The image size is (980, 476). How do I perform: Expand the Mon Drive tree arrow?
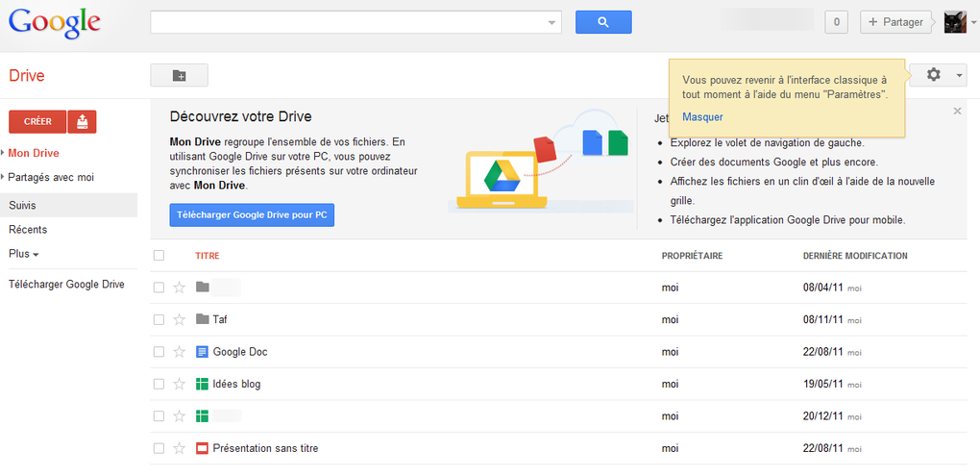tap(3, 153)
